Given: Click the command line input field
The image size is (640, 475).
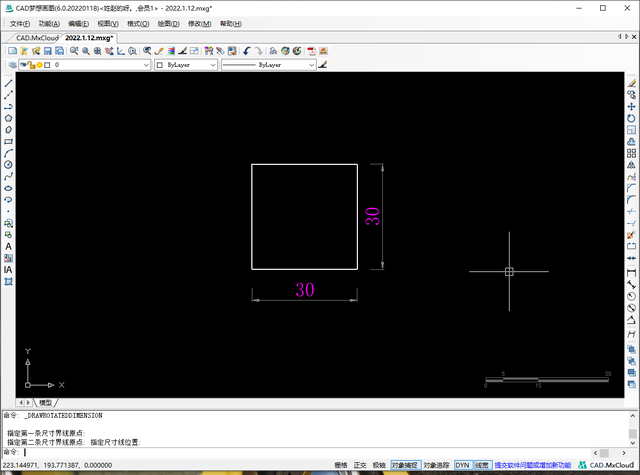Looking at the screenshot, I should pyautogui.click(x=300, y=452).
